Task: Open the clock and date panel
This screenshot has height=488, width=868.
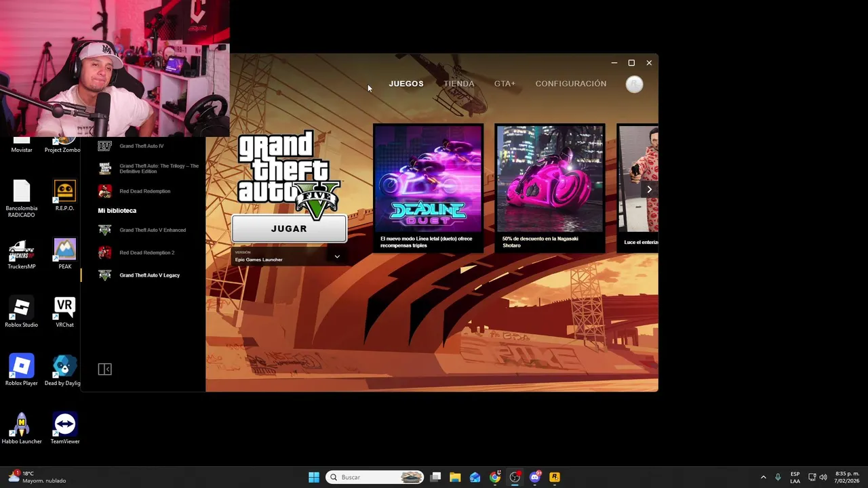Action: (847, 477)
